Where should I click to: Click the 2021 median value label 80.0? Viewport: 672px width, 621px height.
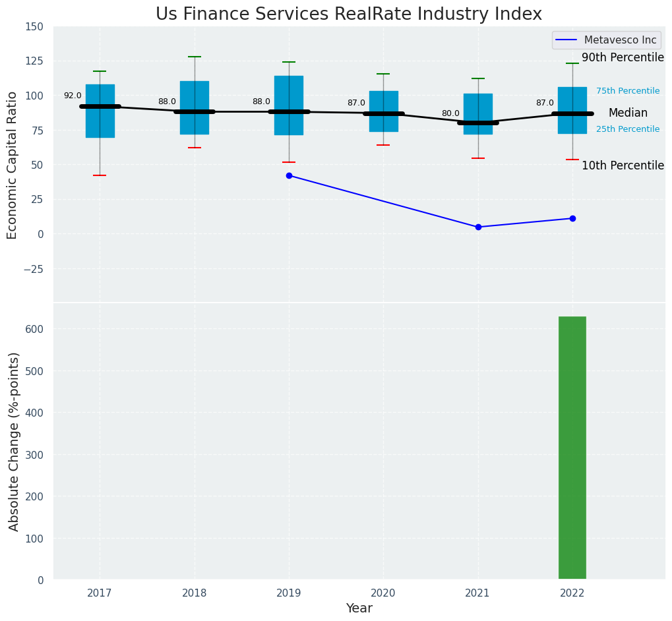click(450, 113)
